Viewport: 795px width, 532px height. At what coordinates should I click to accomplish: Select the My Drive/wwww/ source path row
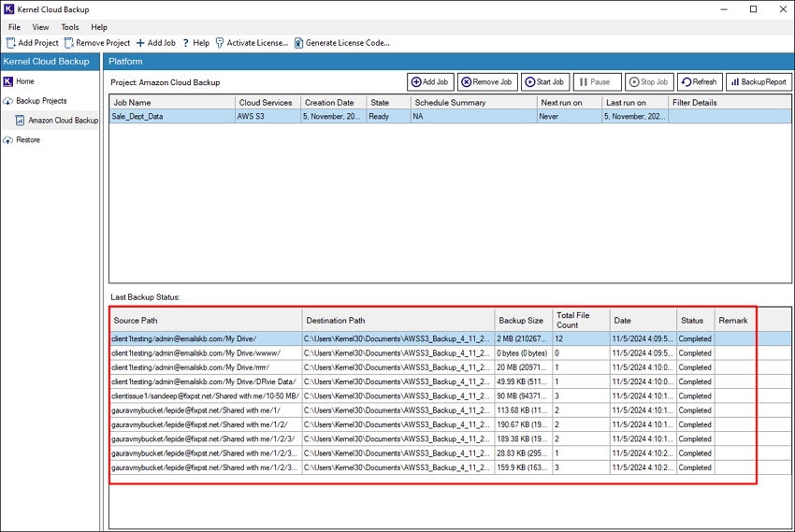click(450, 353)
